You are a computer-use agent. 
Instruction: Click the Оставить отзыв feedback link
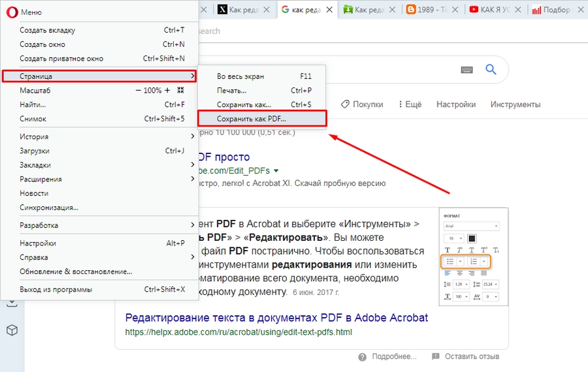465,356
